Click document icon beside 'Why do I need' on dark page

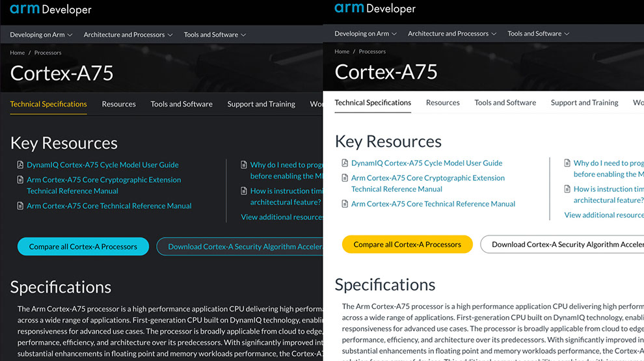244,165
